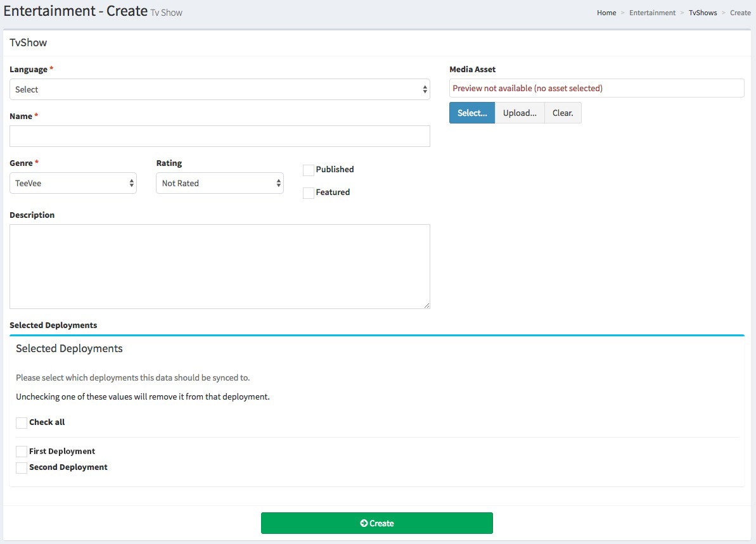Click the Upload... button
Viewport: 756px width, 544px height.
(x=520, y=113)
